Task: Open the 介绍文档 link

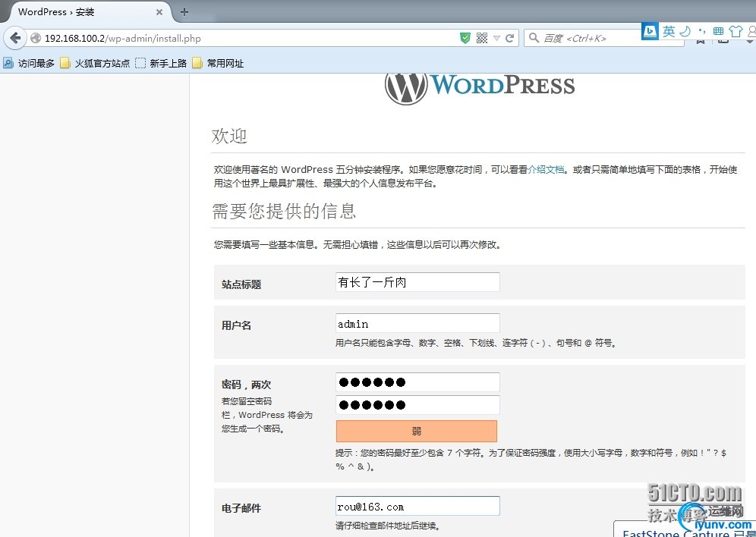Action: (546, 170)
